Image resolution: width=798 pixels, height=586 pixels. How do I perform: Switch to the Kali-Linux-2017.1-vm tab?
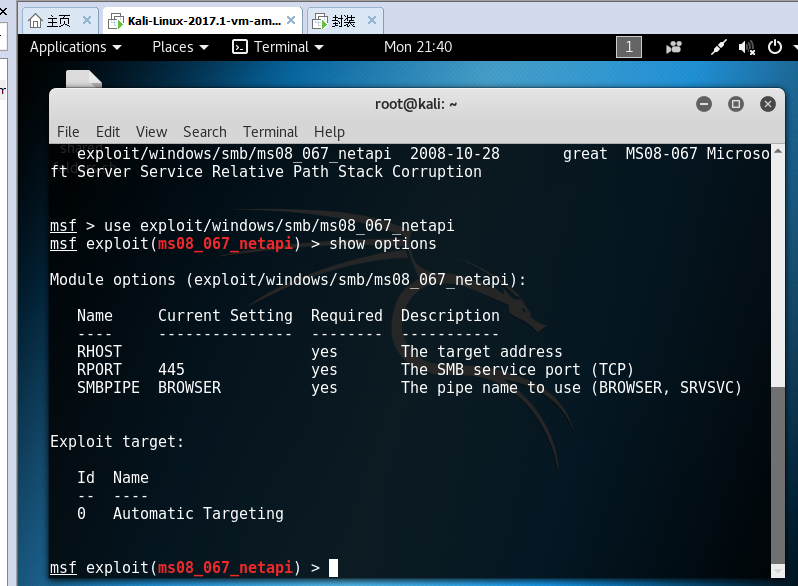coord(203,21)
